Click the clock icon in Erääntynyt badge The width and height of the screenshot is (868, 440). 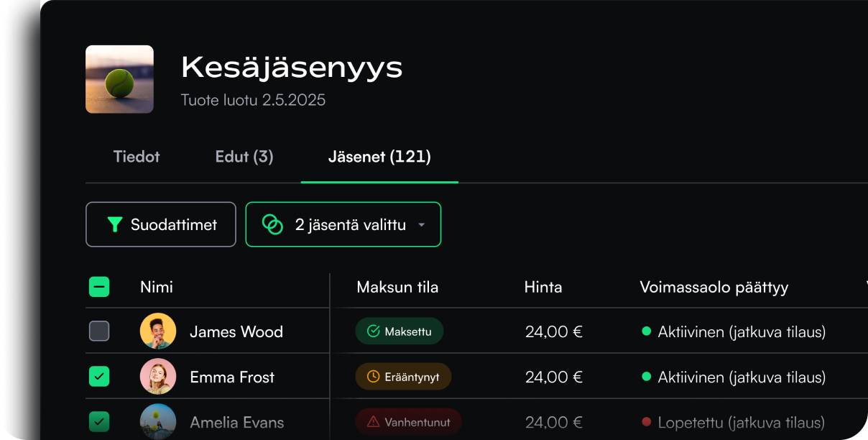373,377
